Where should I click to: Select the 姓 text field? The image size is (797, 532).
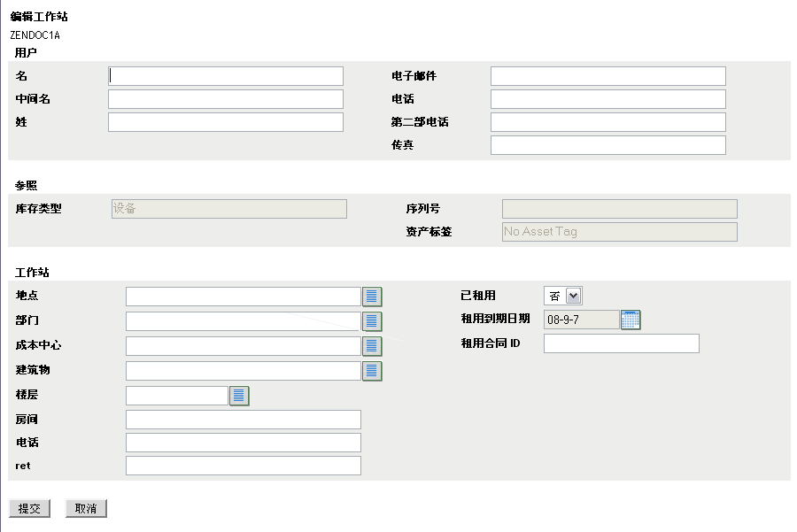[x=226, y=122]
